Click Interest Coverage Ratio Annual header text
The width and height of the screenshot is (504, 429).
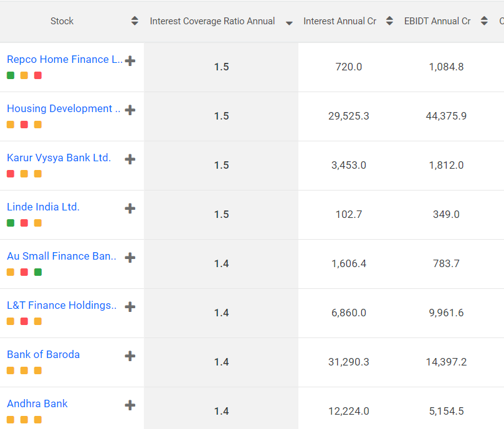click(x=212, y=21)
